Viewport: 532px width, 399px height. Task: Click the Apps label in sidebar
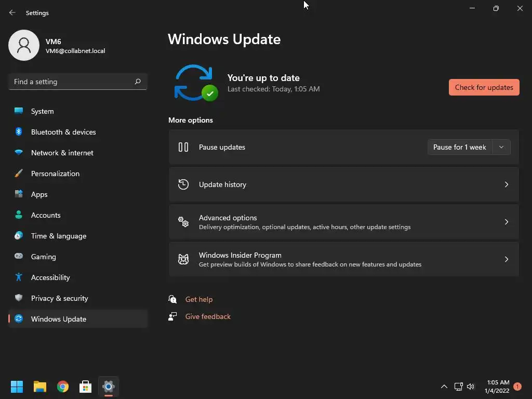tap(39, 194)
